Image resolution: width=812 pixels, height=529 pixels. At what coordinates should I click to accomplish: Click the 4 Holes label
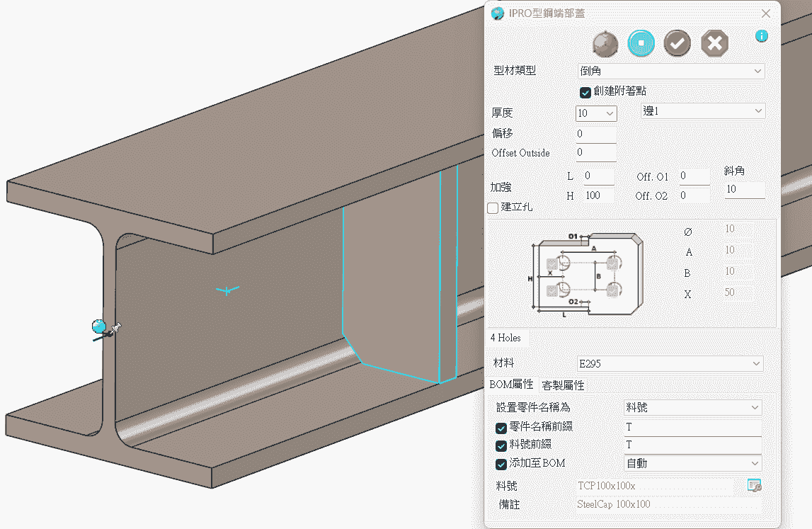(x=505, y=338)
